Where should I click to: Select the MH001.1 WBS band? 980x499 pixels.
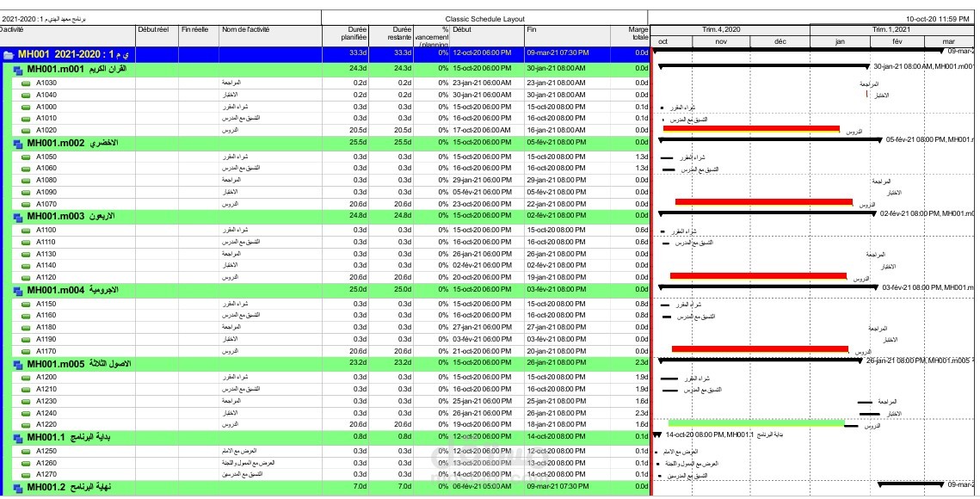327,437
